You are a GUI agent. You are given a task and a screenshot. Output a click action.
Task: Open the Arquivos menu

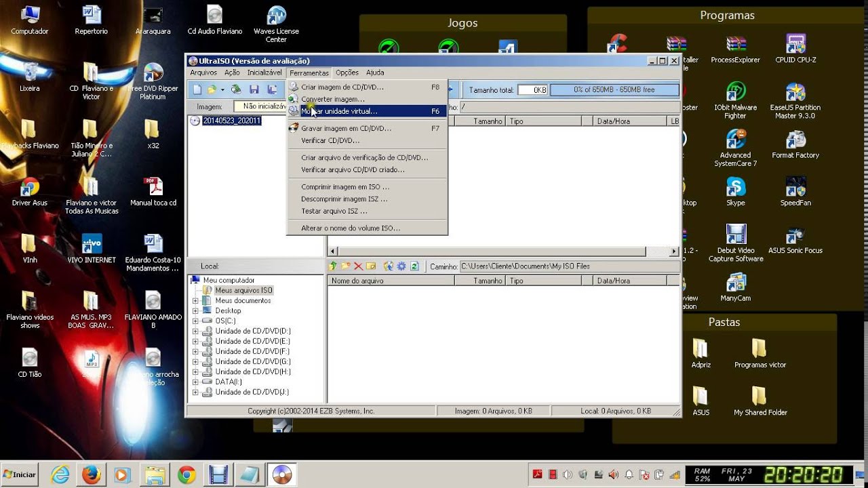(203, 73)
